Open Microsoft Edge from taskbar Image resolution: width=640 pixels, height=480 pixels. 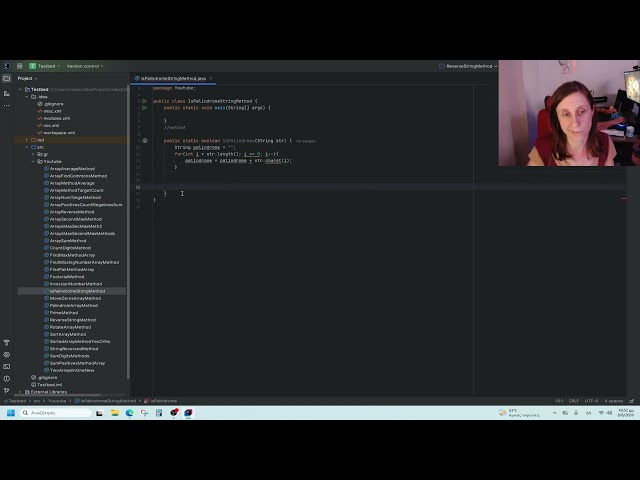pos(129,413)
